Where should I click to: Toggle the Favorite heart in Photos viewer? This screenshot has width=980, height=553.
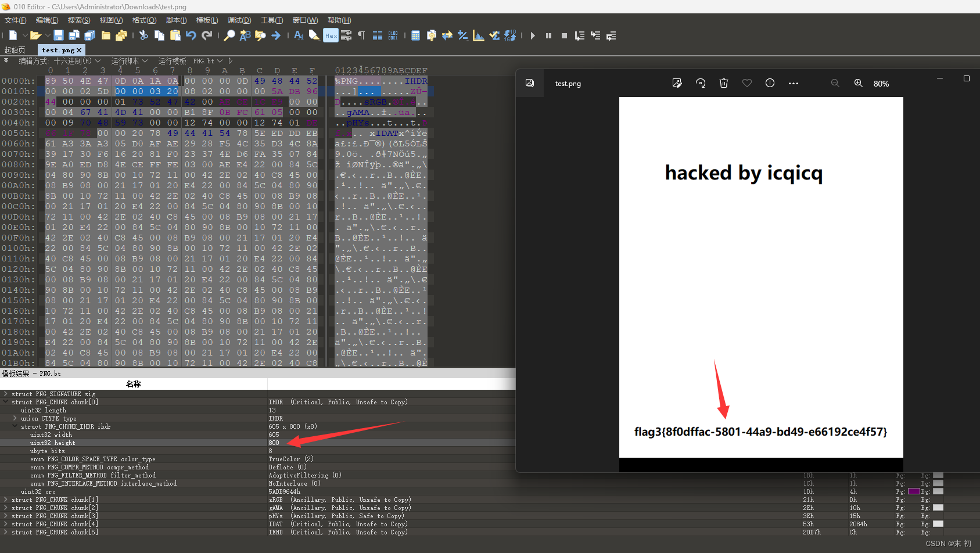pos(747,83)
